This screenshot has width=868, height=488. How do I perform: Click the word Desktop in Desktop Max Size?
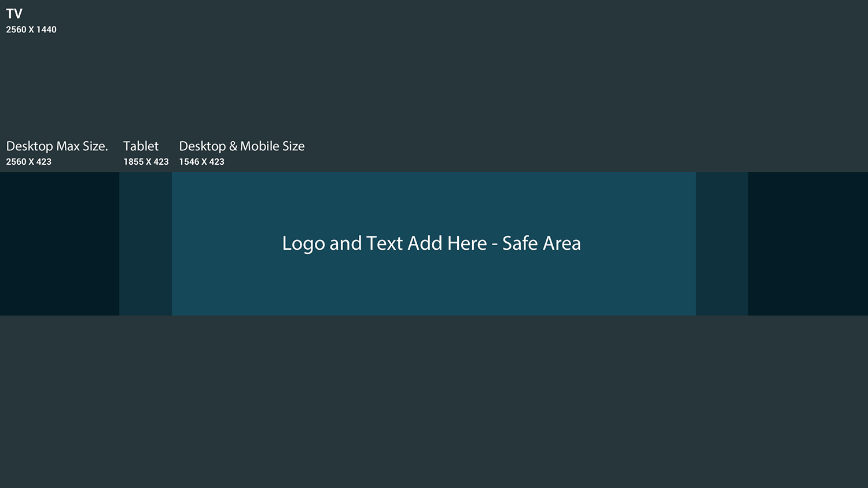(30, 146)
